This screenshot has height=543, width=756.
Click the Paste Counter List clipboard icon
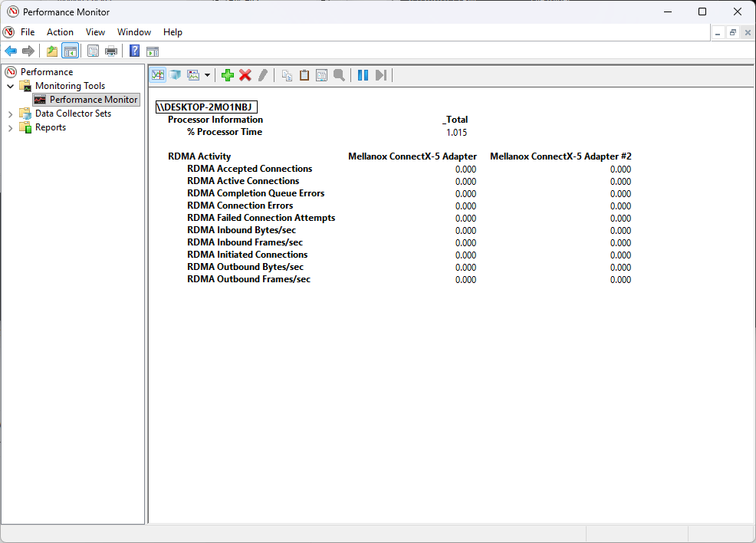[x=304, y=75]
